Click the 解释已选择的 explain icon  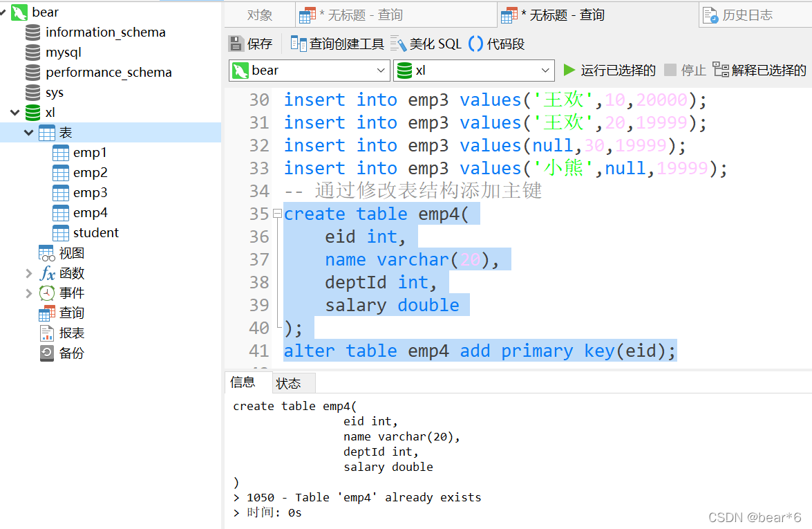tap(720, 69)
